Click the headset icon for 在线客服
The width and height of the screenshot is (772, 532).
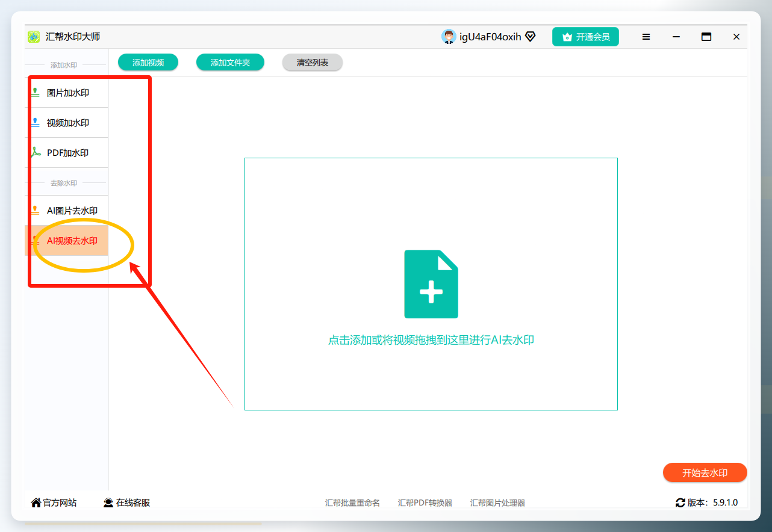[108, 503]
